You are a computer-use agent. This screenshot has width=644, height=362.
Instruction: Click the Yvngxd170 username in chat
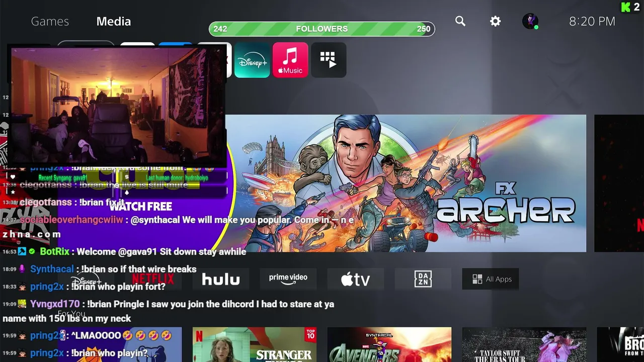coord(55,304)
